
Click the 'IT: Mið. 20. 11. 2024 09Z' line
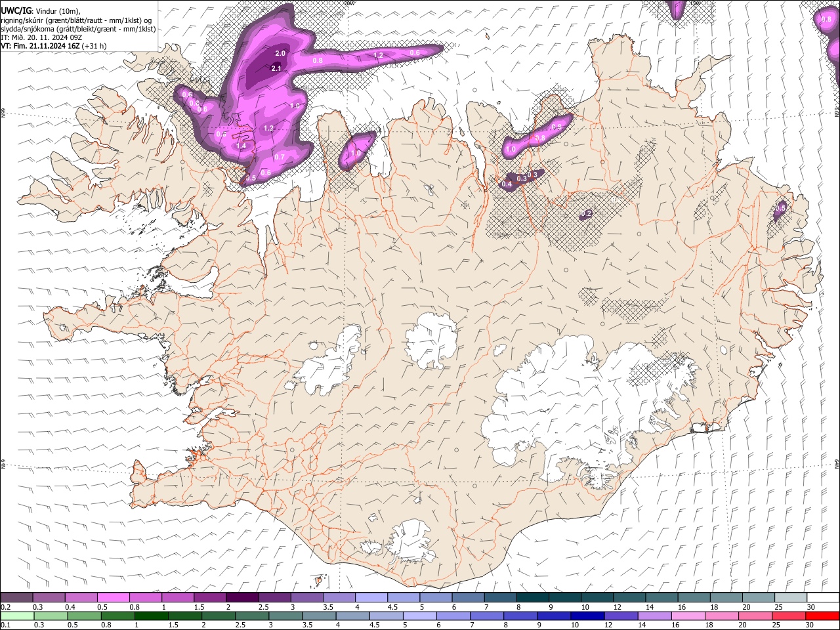pyautogui.click(x=41, y=37)
